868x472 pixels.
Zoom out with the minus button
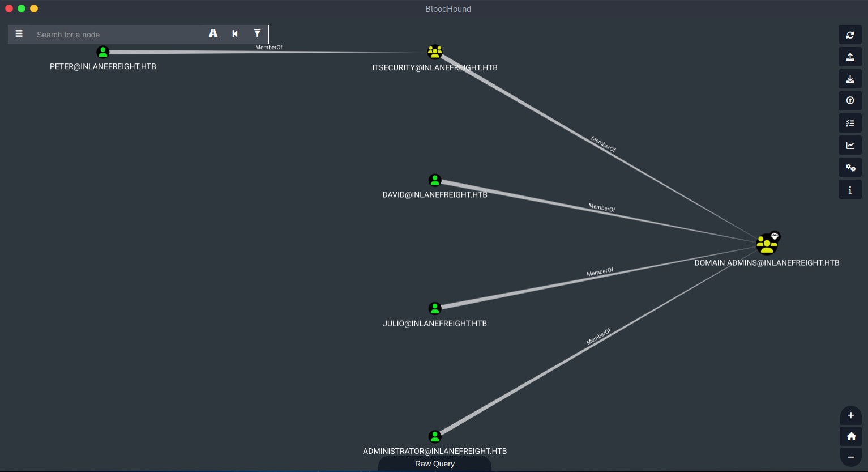(850, 457)
